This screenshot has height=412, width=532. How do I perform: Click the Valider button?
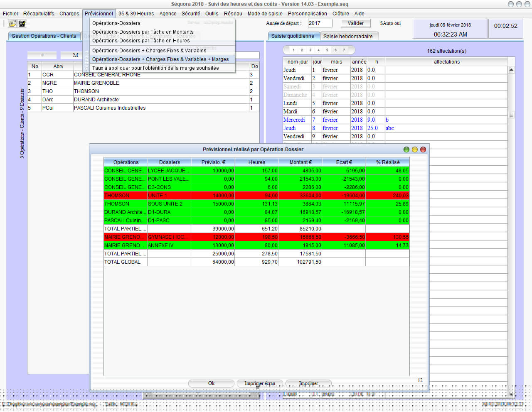[355, 23]
